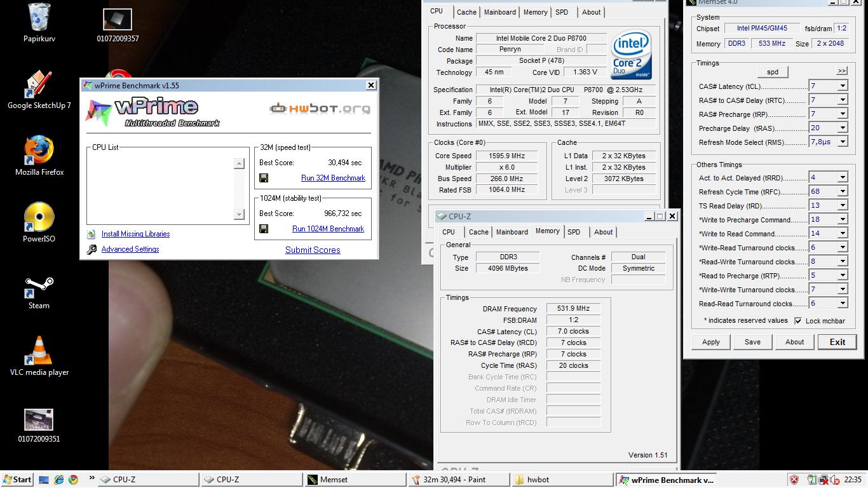The height and width of the screenshot is (488, 868).
Task: Open Refresh Cycle Time (tRFC) dropdown
Action: click(843, 191)
